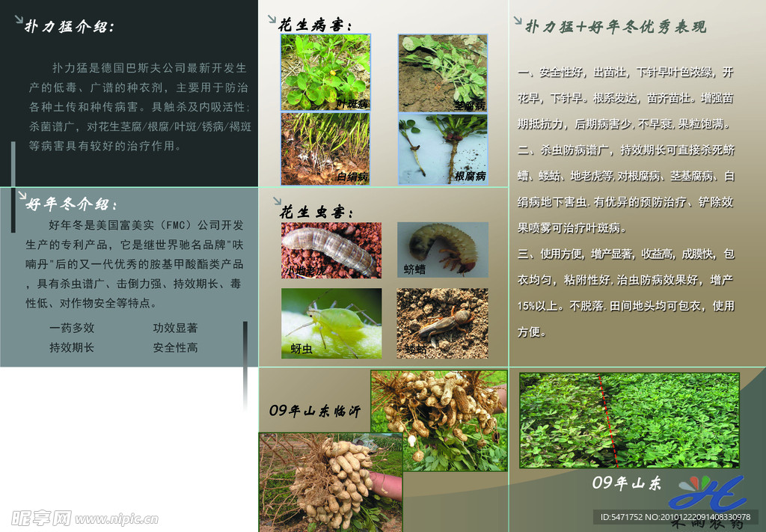Click the www.nipic.com watermark link
The image size is (766, 532).
pos(117,519)
